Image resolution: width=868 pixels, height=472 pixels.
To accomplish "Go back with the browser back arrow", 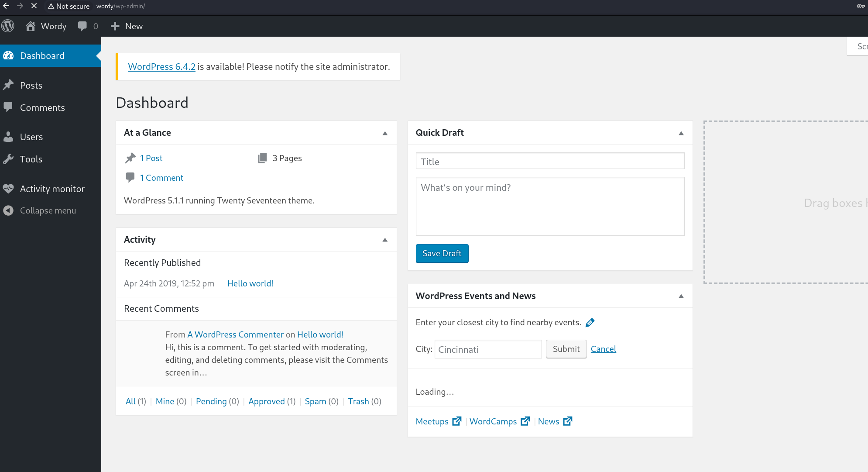I will 6,6.
